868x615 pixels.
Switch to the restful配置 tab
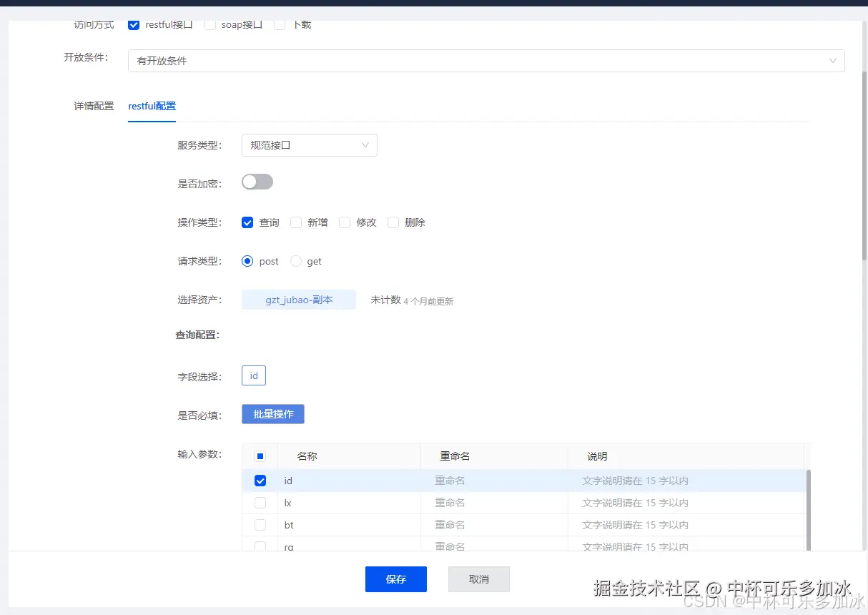(x=152, y=106)
